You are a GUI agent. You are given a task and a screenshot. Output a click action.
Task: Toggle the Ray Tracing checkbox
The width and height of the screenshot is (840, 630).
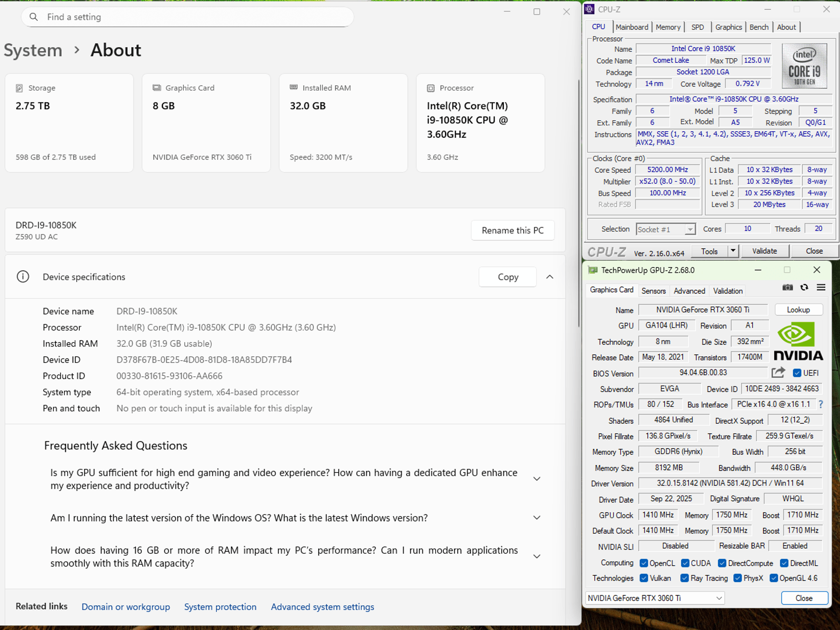coord(685,578)
